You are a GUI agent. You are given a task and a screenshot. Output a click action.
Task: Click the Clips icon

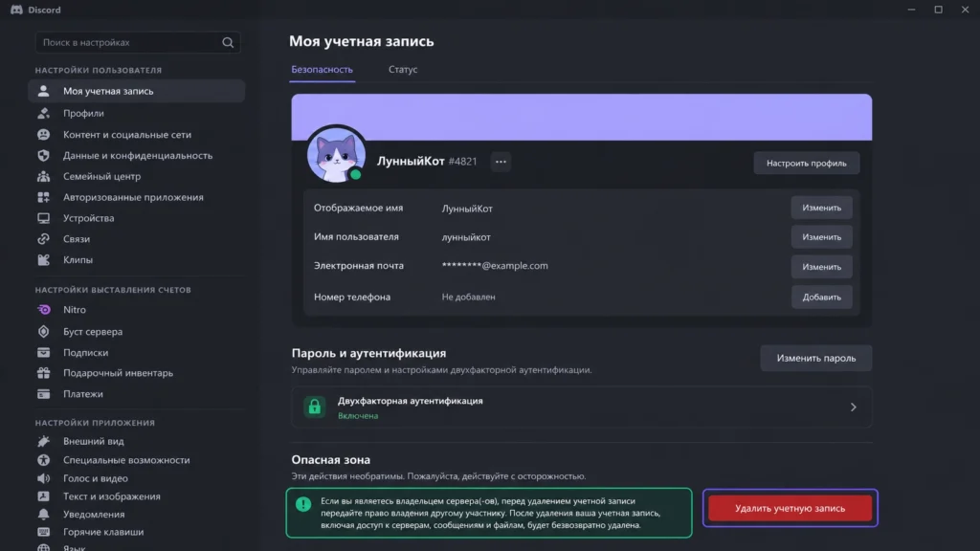[x=43, y=260]
